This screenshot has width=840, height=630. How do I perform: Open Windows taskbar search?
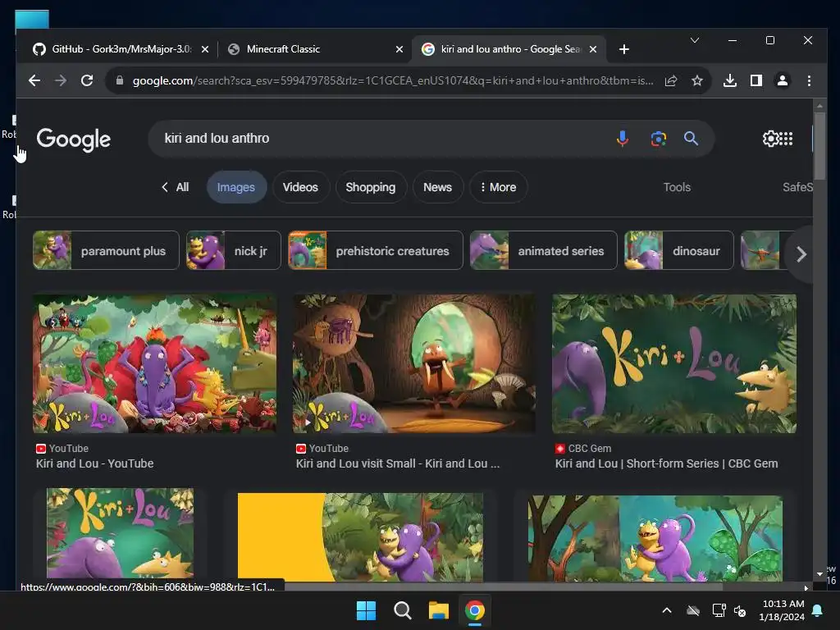[x=402, y=610]
